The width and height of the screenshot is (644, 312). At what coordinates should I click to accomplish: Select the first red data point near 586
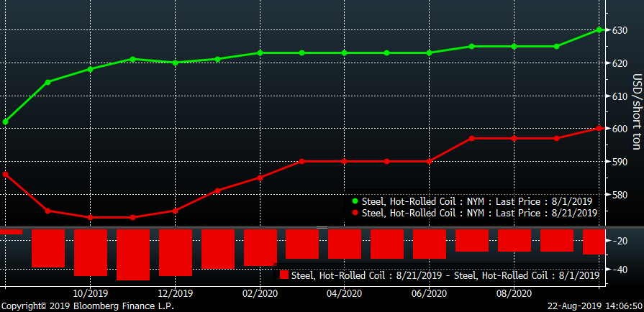5,174
